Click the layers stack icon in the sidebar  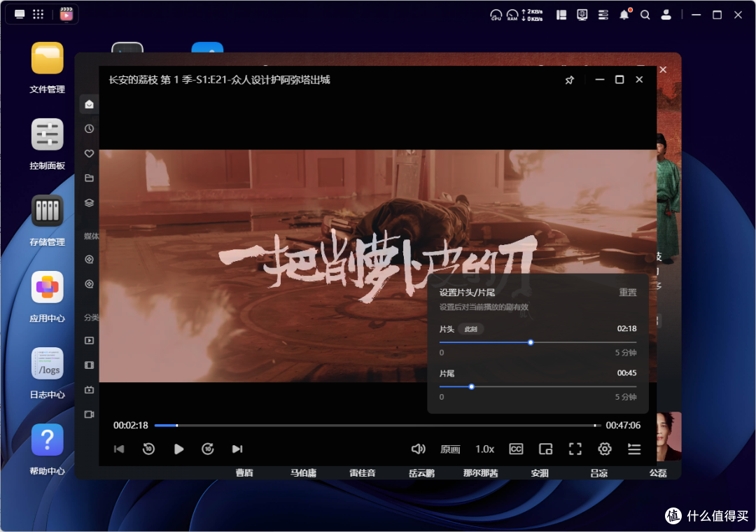[x=89, y=202]
